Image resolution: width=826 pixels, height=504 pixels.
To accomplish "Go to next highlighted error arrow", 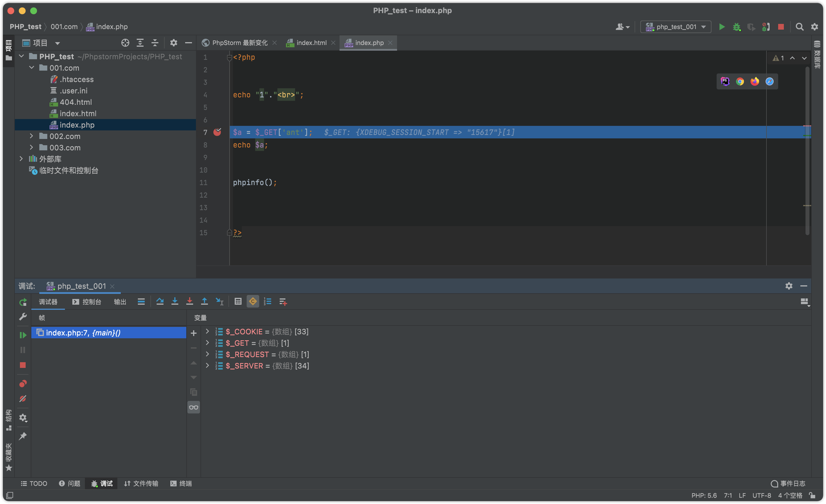I will tap(804, 58).
